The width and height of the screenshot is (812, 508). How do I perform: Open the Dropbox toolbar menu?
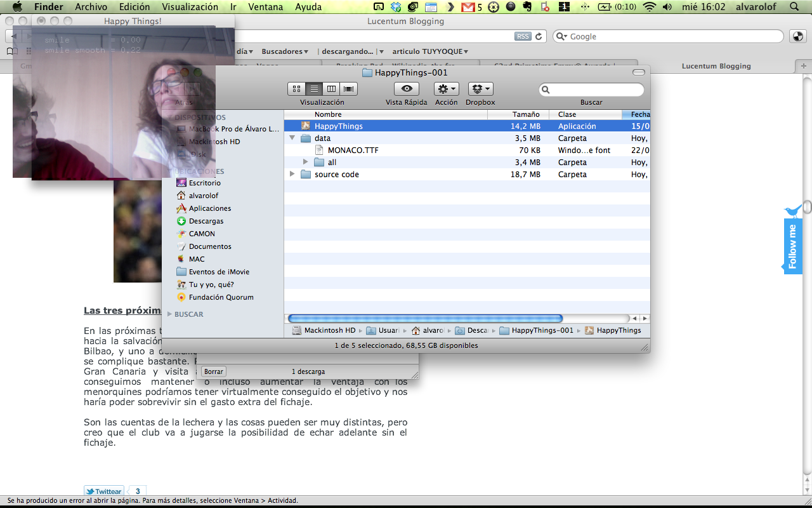pyautogui.click(x=480, y=89)
